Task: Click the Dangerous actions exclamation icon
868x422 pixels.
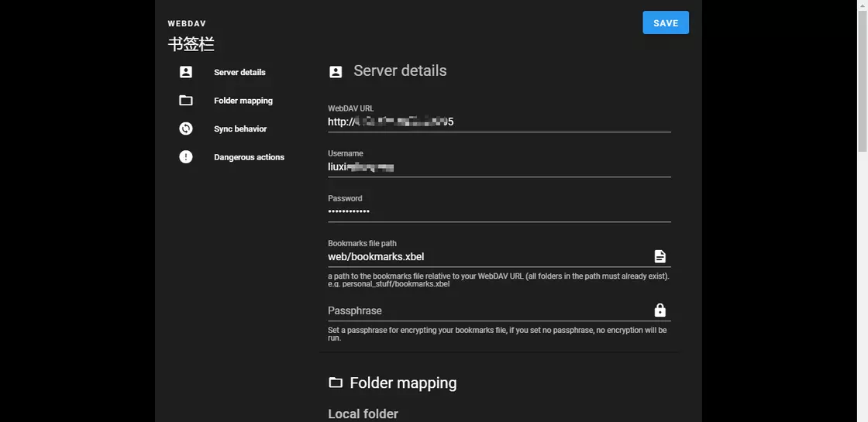Action: 186,157
